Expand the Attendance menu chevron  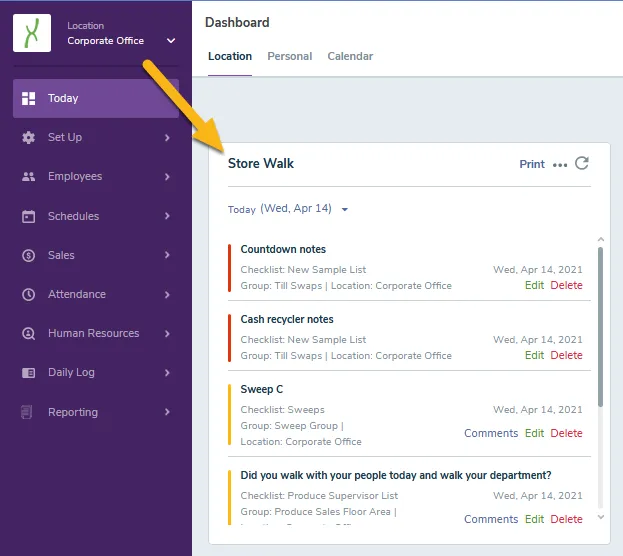click(167, 294)
